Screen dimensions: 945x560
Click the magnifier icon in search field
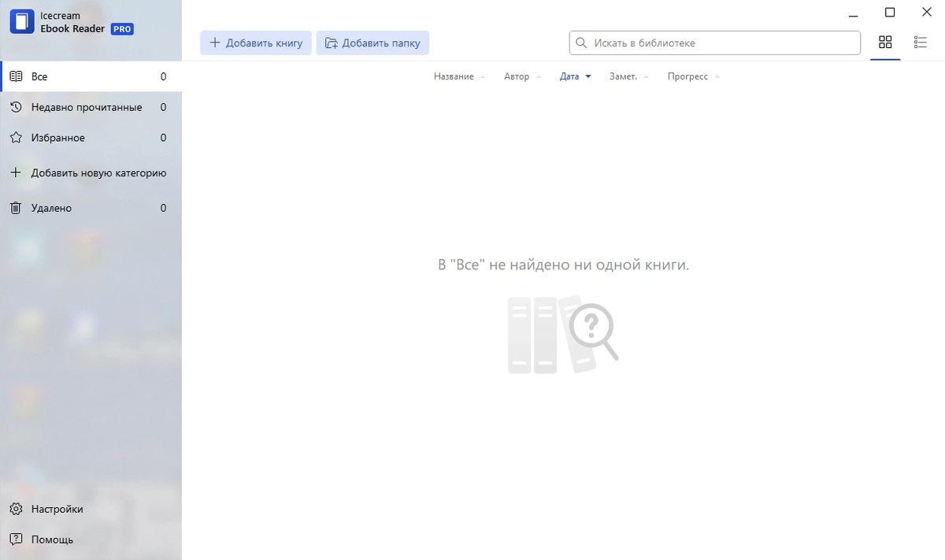tap(581, 43)
